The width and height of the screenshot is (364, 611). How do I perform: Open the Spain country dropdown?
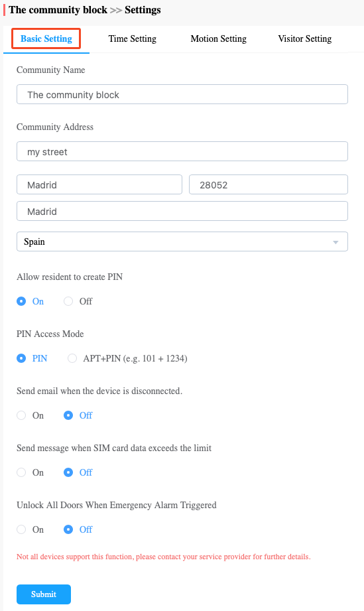point(182,241)
